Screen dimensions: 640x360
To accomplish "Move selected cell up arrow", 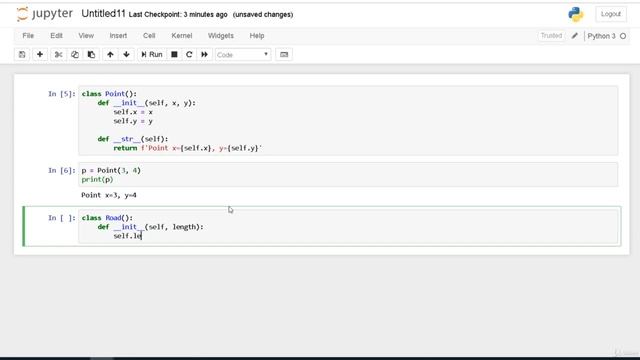I will 110,55.
